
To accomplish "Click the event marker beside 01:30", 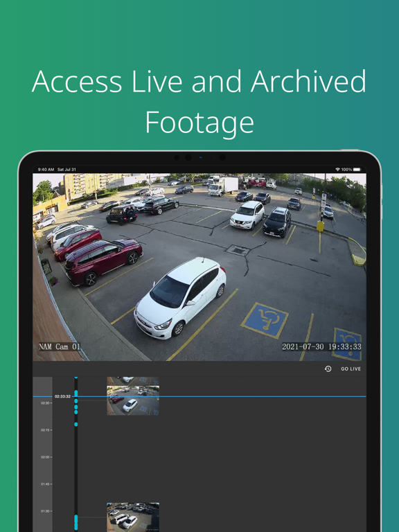I will pos(76,522).
